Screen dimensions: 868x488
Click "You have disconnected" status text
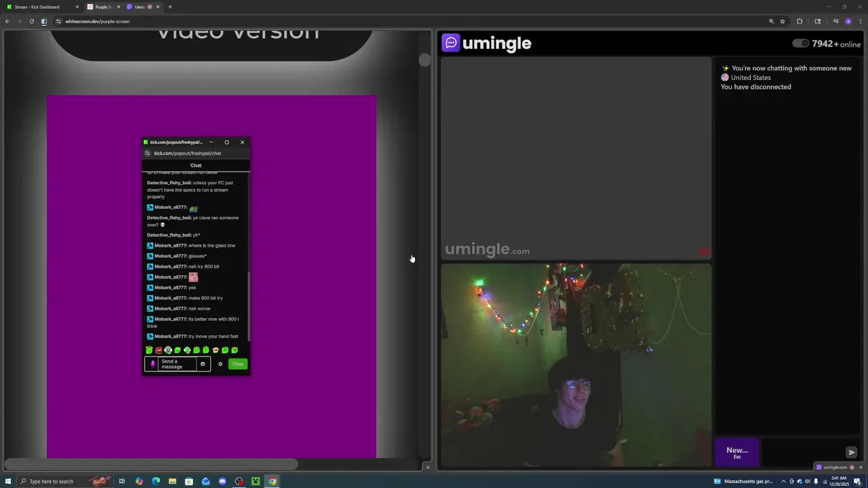[755, 87]
